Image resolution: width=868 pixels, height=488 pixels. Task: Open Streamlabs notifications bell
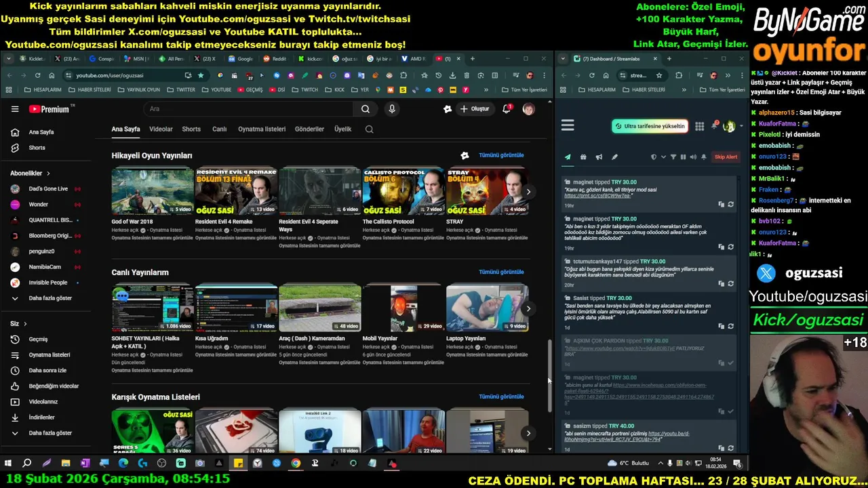coord(714,126)
